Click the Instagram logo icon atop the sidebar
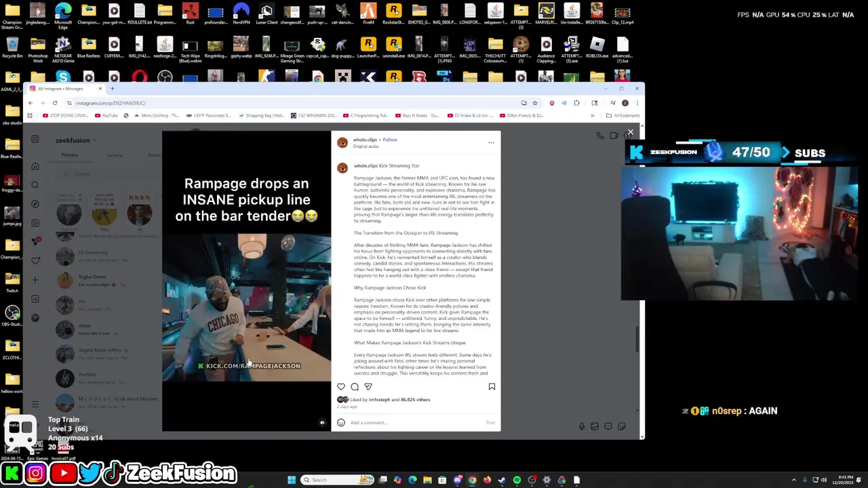 pyautogui.click(x=35, y=140)
